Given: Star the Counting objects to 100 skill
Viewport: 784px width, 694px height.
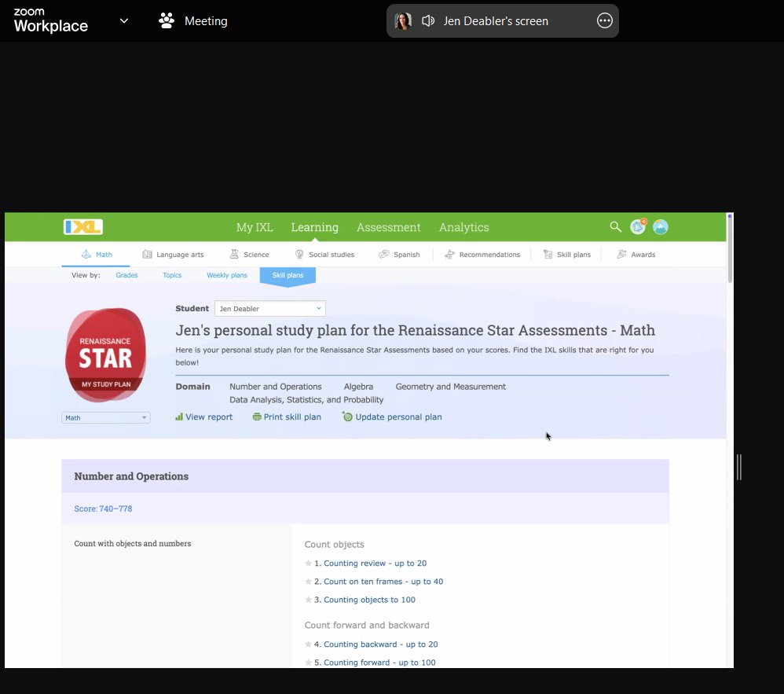Looking at the screenshot, I should [308, 600].
